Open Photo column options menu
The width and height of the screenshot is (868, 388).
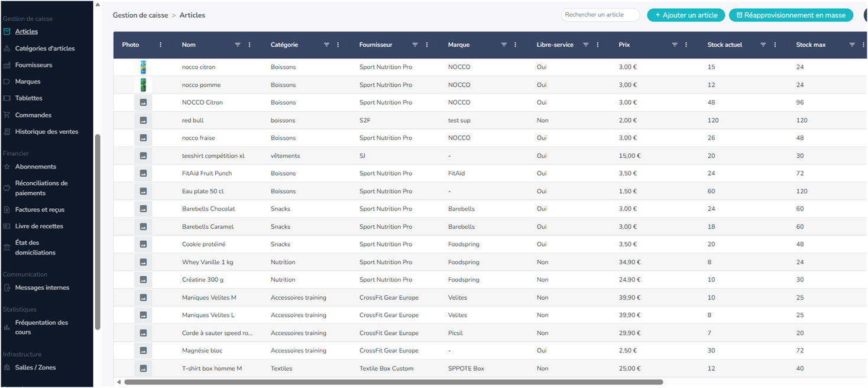(161, 45)
